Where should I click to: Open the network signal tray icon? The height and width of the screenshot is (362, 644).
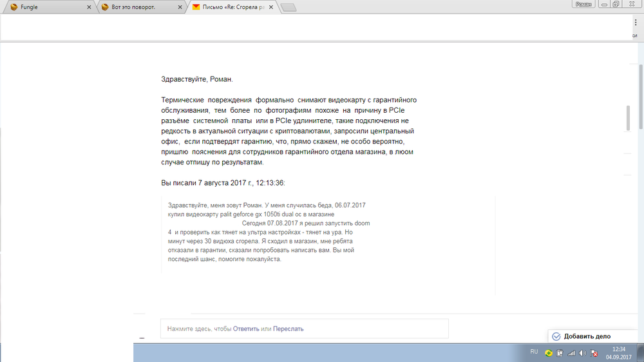571,353
